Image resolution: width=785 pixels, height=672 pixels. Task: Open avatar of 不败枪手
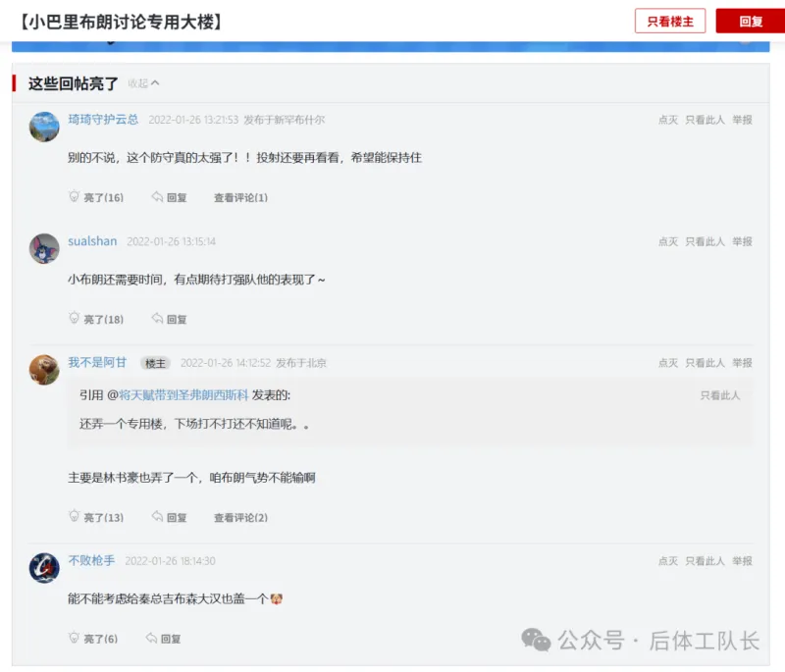[44, 568]
